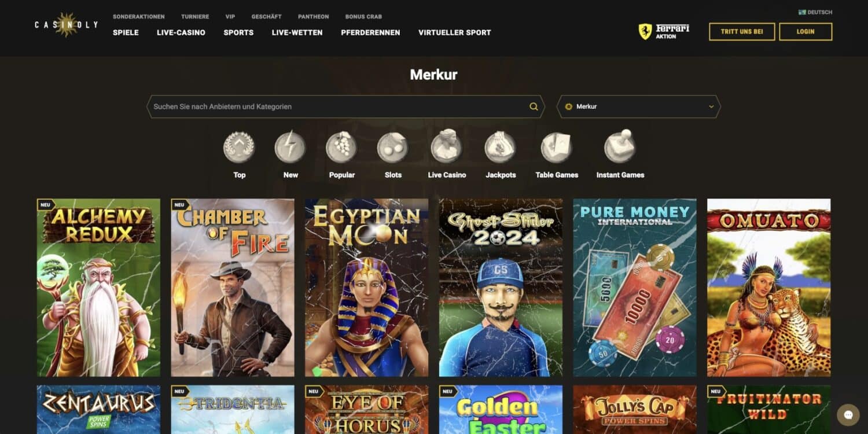Open the Popular grapes category icon
This screenshot has height=434, width=868.
coord(341,148)
